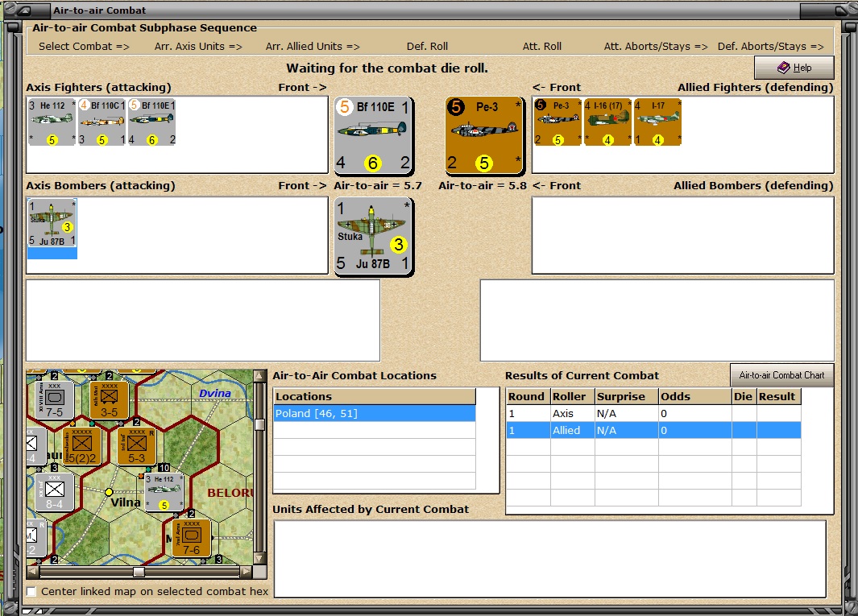
Task: Select the Bf 110C fighter counter
Action: (102, 122)
